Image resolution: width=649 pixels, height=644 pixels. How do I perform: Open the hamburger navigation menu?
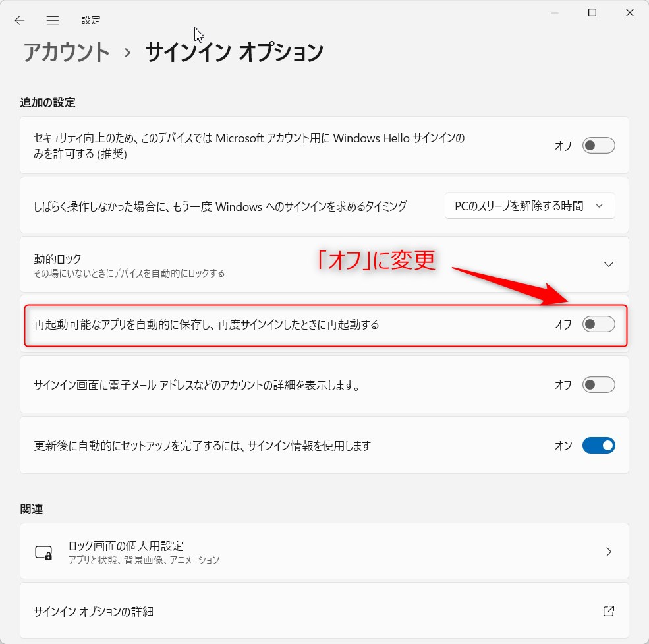click(x=53, y=20)
